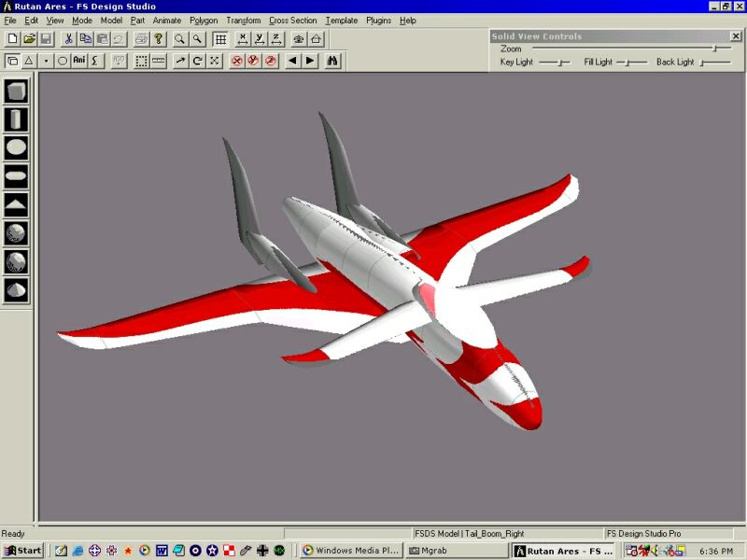Screen dimensions: 747x560
Task: Expand the Plugins menu
Action: coord(378,21)
